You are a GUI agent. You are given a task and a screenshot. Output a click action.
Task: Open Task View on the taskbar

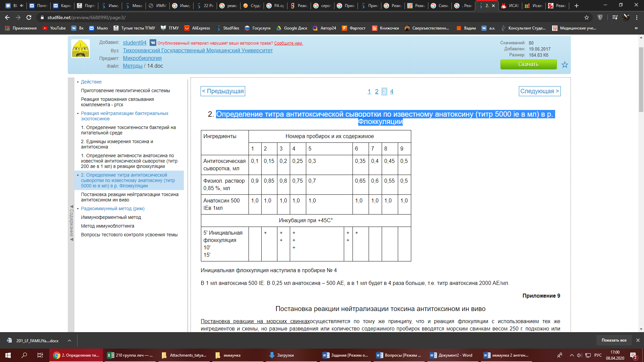tap(40, 355)
